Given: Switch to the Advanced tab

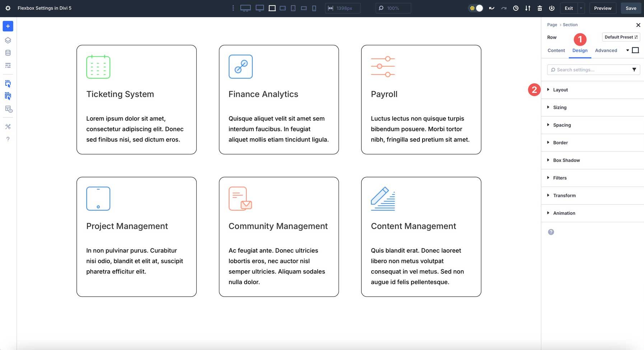Looking at the screenshot, I should point(606,50).
